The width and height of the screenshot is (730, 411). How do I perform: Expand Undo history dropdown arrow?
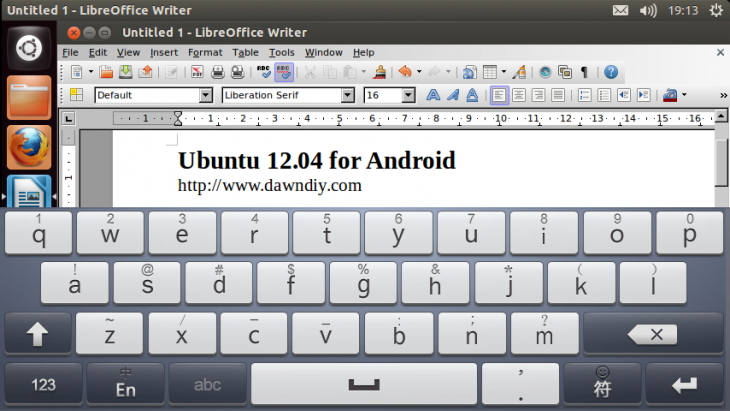pyautogui.click(x=419, y=72)
